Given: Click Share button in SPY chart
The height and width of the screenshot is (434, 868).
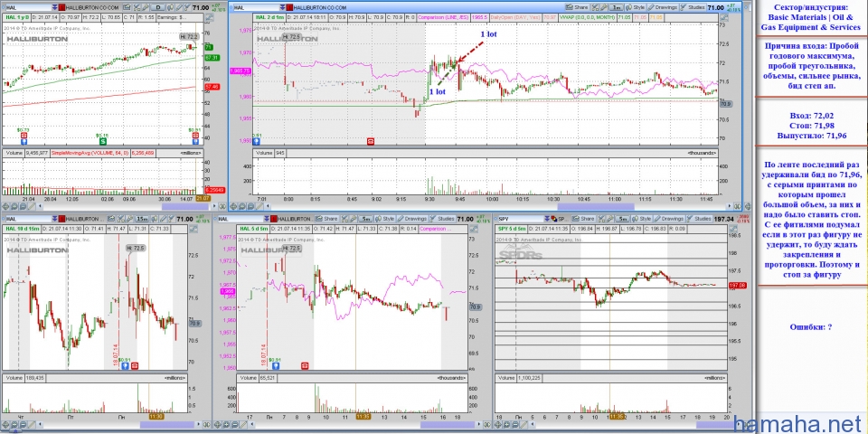Looking at the screenshot, I should [583, 219].
